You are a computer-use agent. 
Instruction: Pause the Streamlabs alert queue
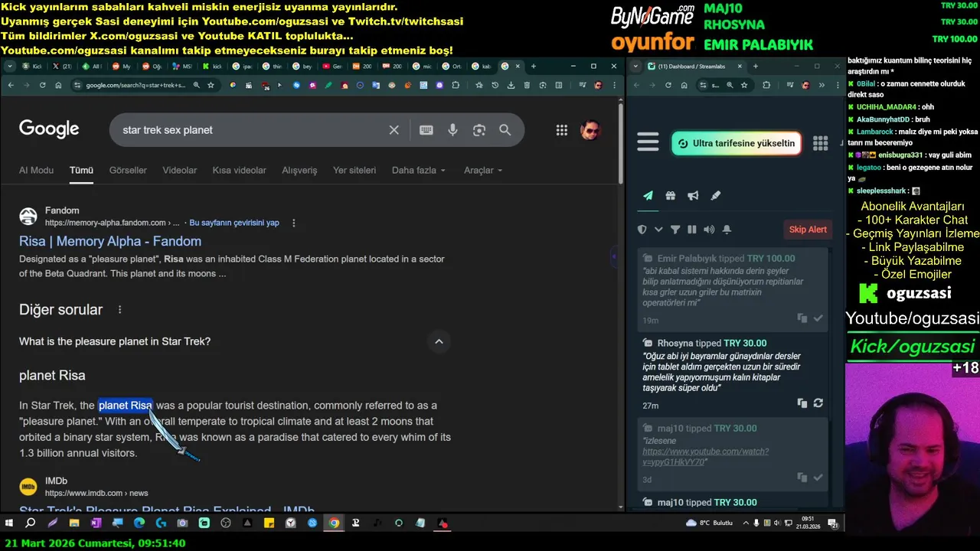pyautogui.click(x=692, y=229)
